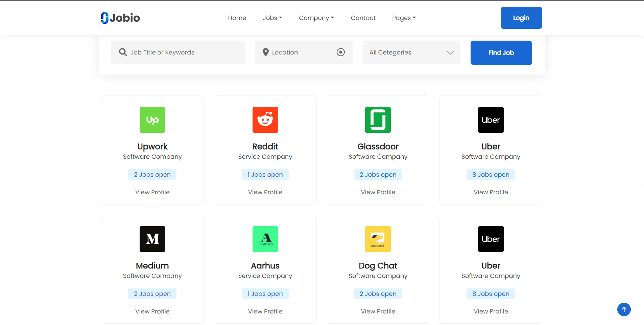Click the Login button
The width and height of the screenshot is (644, 325).
tap(521, 18)
